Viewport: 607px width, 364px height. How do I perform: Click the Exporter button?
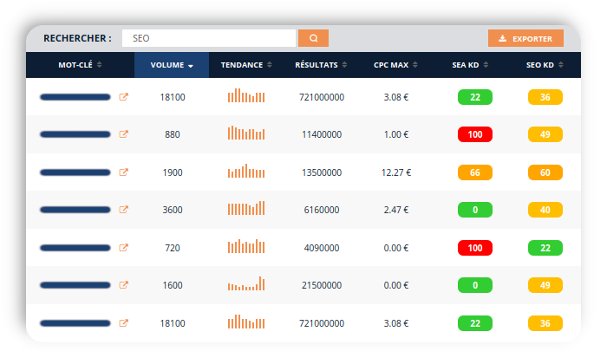[x=525, y=38]
